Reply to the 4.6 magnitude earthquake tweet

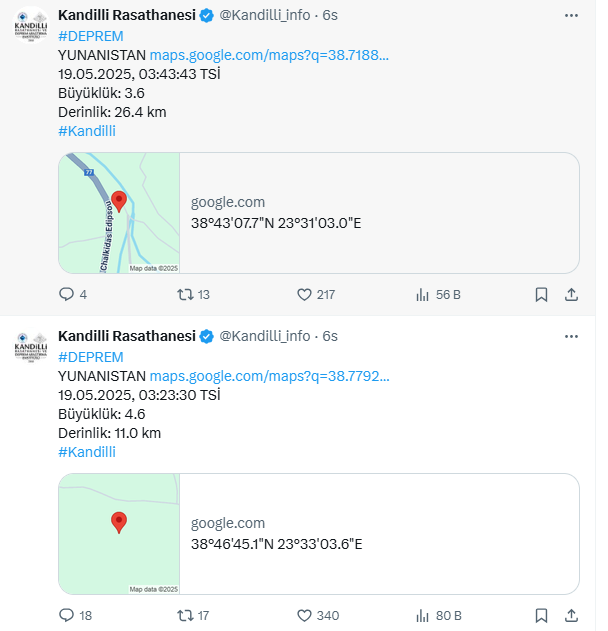67,615
